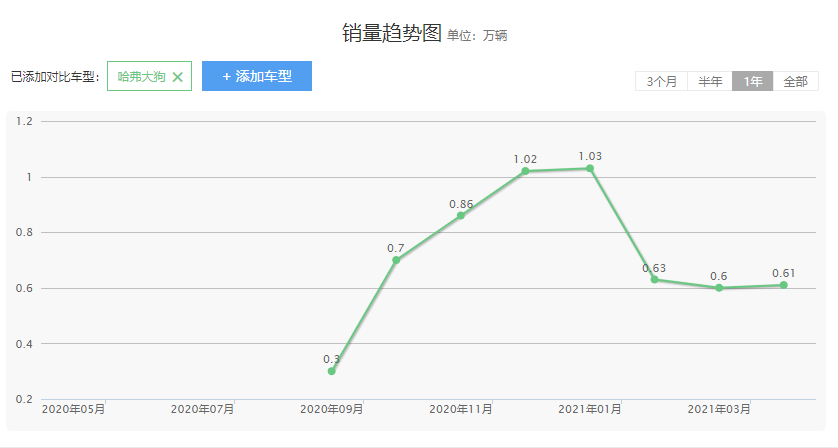Viewport: 838px width, 448px height.
Task: Click the 0.2 y-axis value
Action: [24, 399]
